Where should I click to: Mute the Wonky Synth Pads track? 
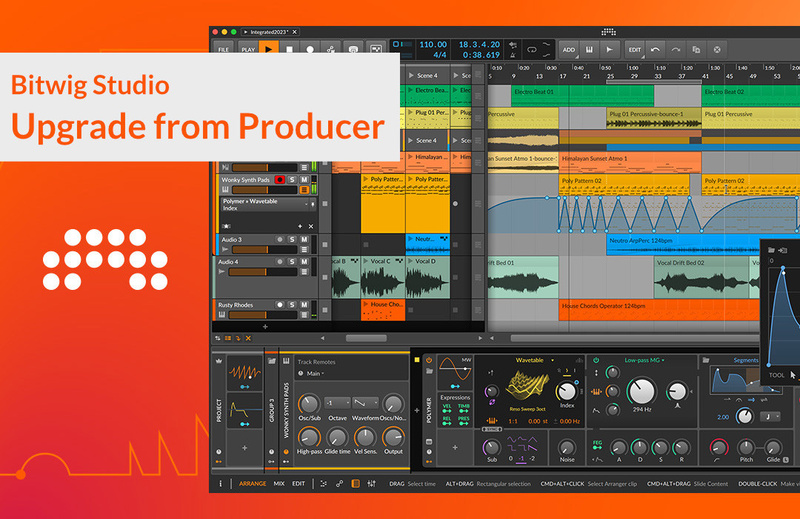point(304,180)
